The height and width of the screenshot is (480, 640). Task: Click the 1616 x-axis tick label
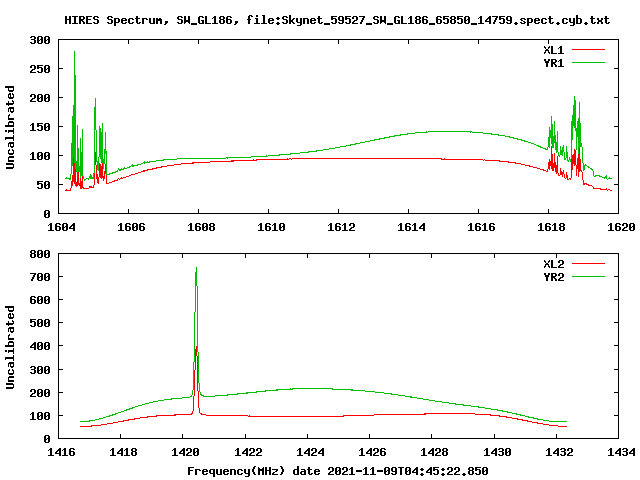coord(481,227)
